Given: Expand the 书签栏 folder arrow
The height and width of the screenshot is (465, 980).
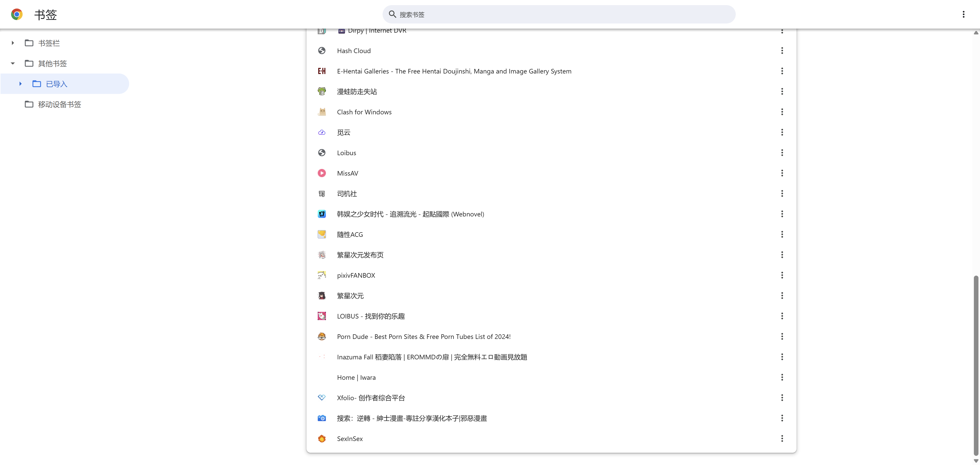Looking at the screenshot, I should [x=13, y=43].
